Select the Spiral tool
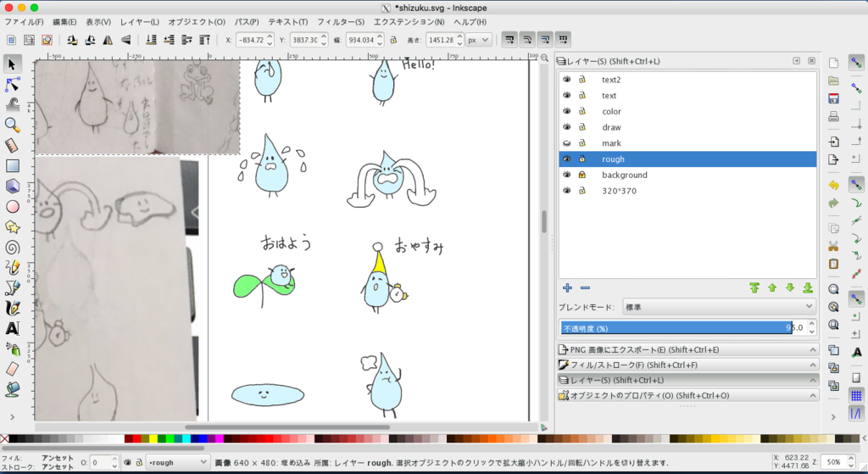 click(12, 248)
